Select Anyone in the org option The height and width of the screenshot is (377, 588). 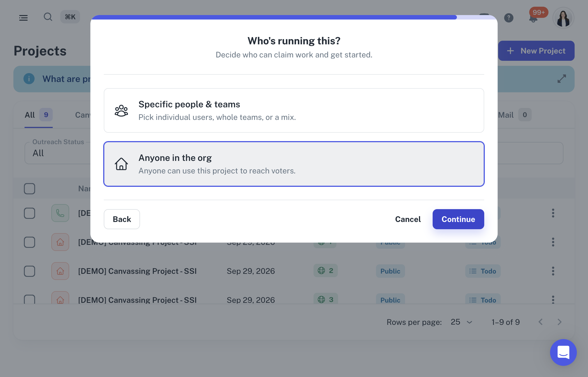pos(294,164)
